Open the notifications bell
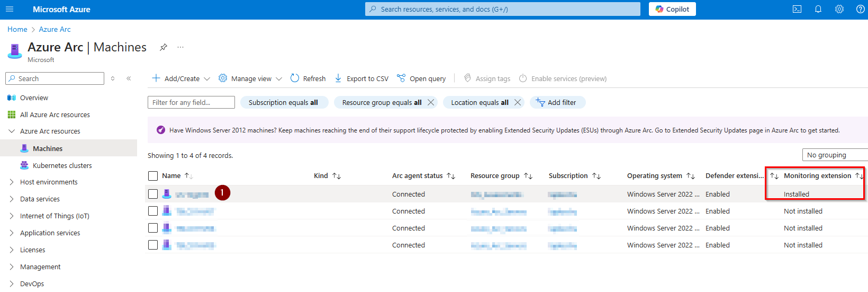 pyautogui.click(x=818, y=9)
